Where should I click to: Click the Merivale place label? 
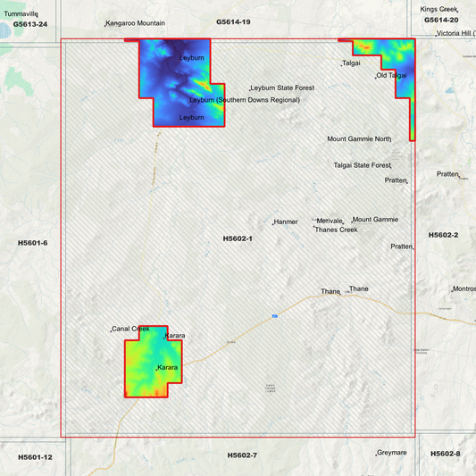pos(330,221)
